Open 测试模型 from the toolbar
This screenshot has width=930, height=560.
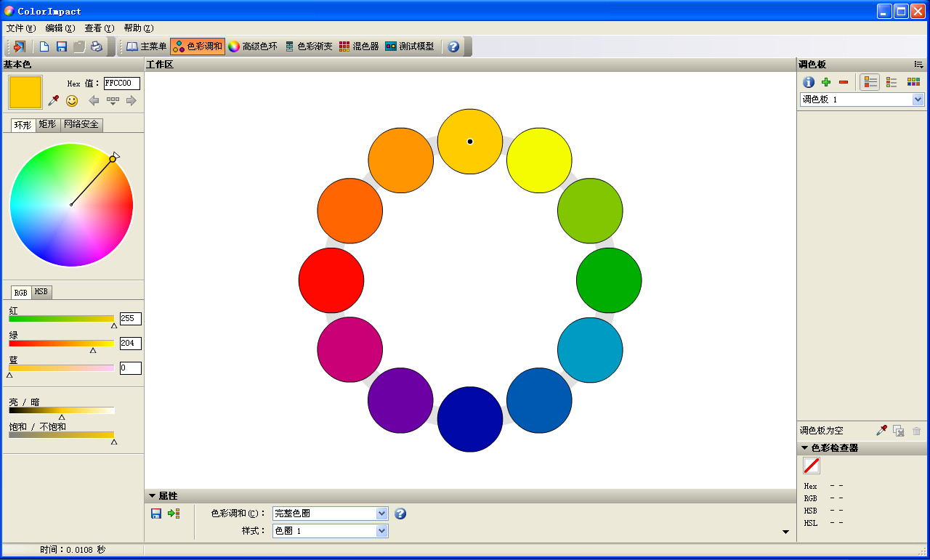[x=410, y=46]
